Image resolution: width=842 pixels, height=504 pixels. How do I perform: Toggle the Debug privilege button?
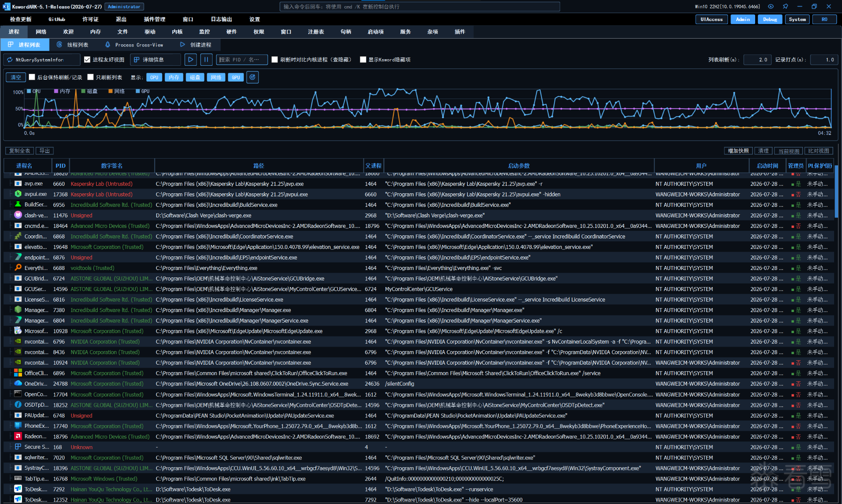[770, 19]
